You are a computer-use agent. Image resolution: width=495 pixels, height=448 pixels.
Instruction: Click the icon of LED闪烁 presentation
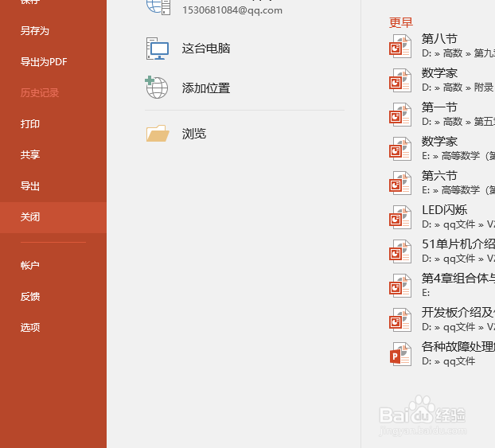coord(400,217)
